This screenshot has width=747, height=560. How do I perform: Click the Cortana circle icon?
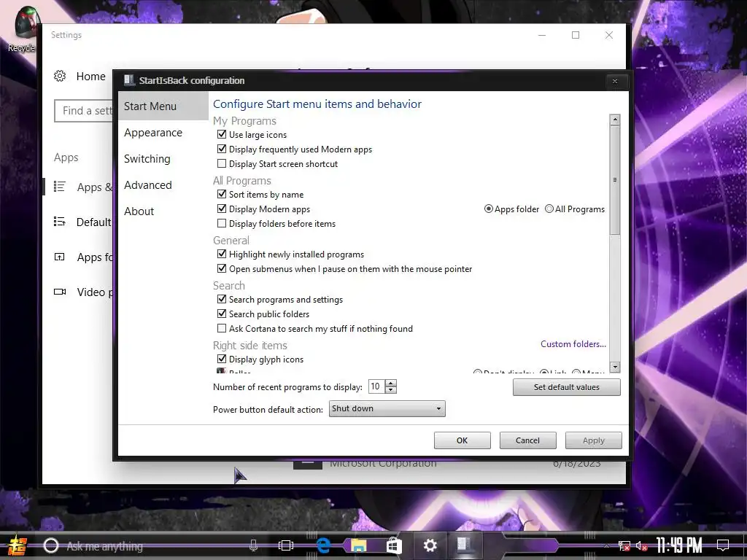(51, 545)
